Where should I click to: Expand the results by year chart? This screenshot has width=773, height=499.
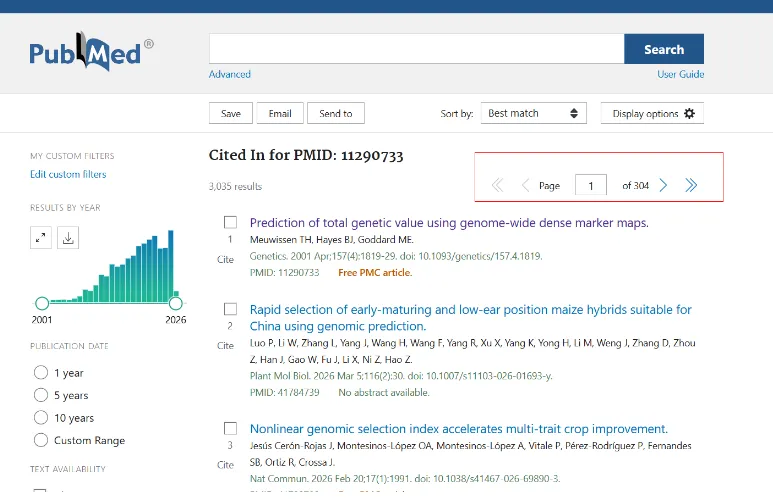[41, 237]
